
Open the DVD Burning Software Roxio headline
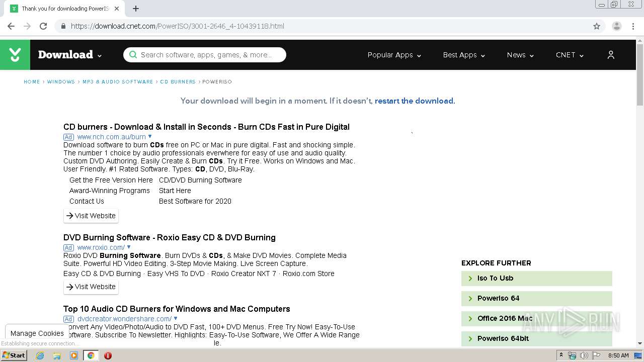pyautogui.click(x=170, y=237)
